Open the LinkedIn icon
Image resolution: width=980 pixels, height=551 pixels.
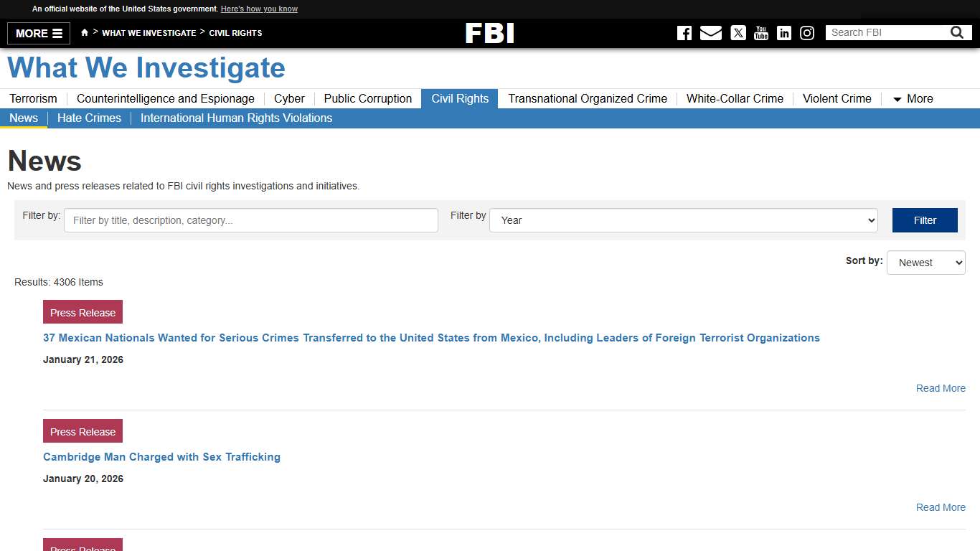click(x=783, y=32)
